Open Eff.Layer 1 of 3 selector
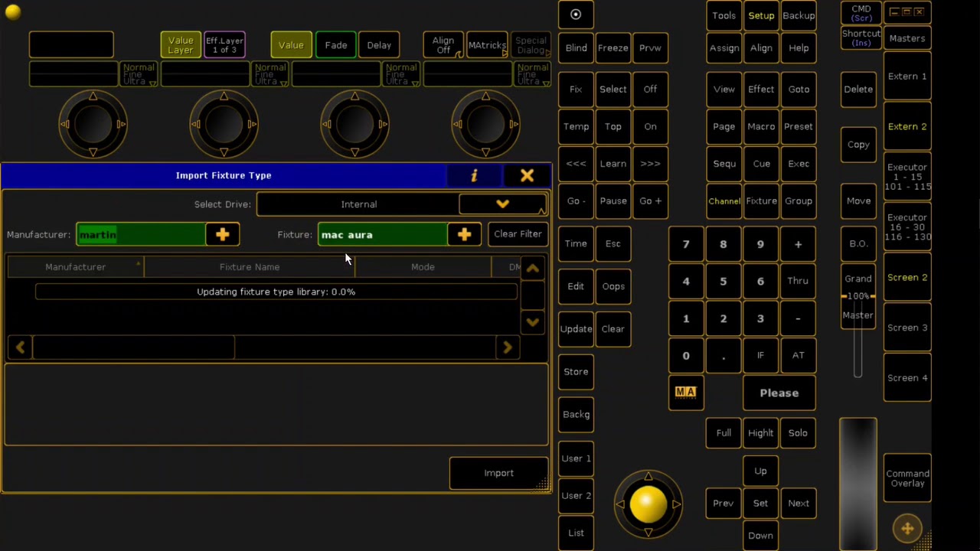Screen dimensions: 980x551 (224, 45)
